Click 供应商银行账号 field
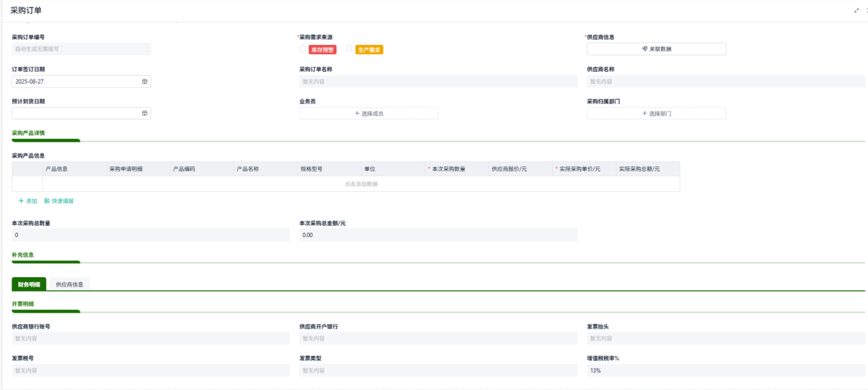The width and height of the screenshot is (868, 390). click(x=150, y=338)
